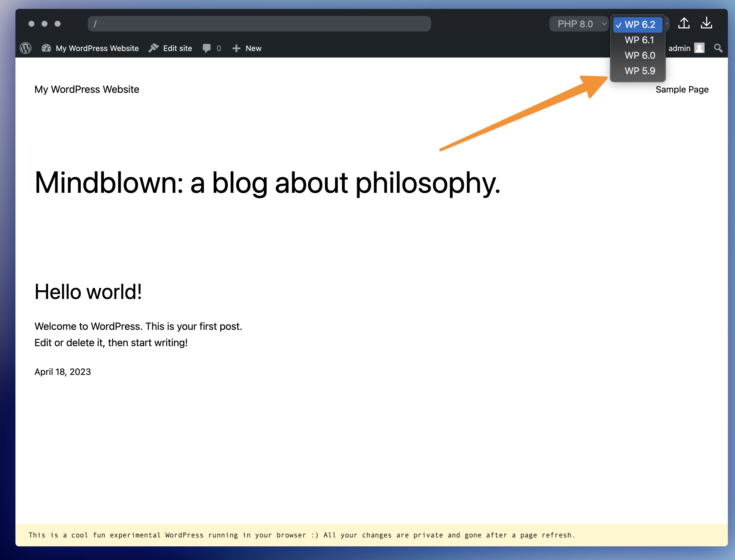Open the comments bubble icon
735x560 pixels.
(x=207, y=48)
